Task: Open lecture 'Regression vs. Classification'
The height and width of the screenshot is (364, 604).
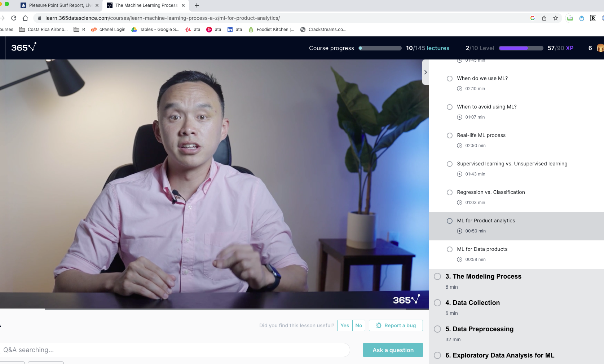Action: (491, 192)
